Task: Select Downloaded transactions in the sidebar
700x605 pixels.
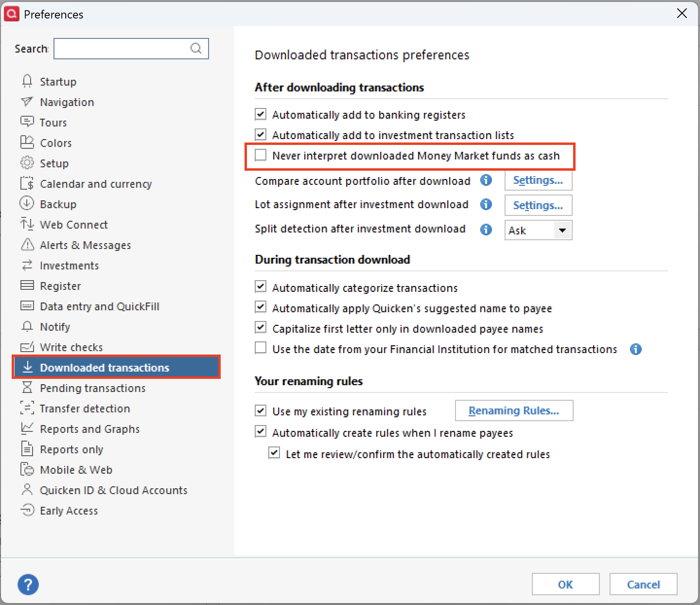Action: [x=117, y=367]
